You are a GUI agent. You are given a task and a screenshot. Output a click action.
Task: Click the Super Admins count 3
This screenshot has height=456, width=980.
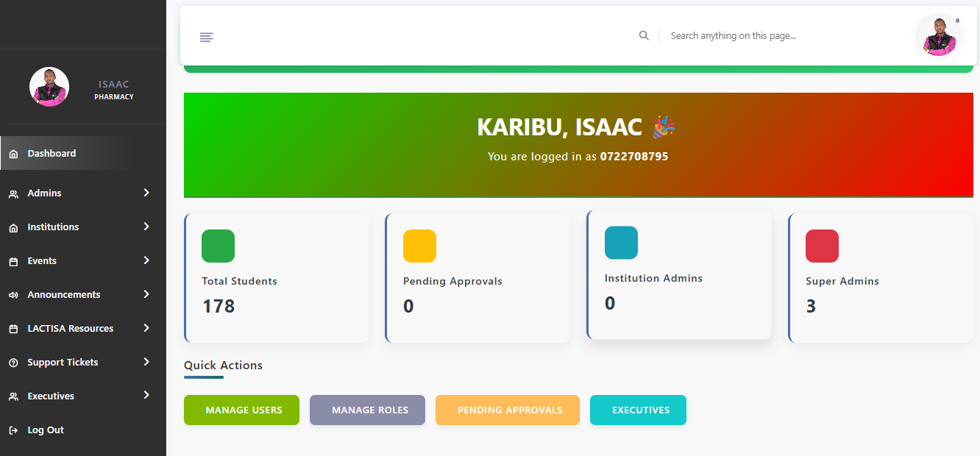tap(811, 306)
